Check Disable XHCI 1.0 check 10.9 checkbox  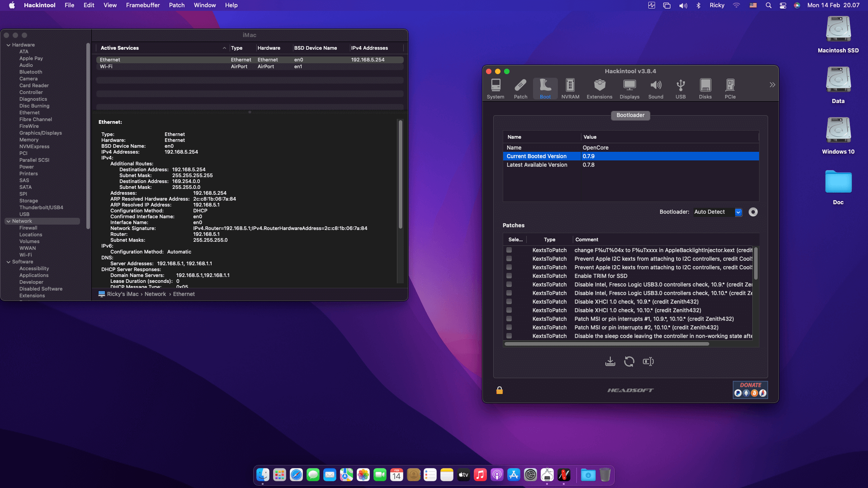coord(509,301)
